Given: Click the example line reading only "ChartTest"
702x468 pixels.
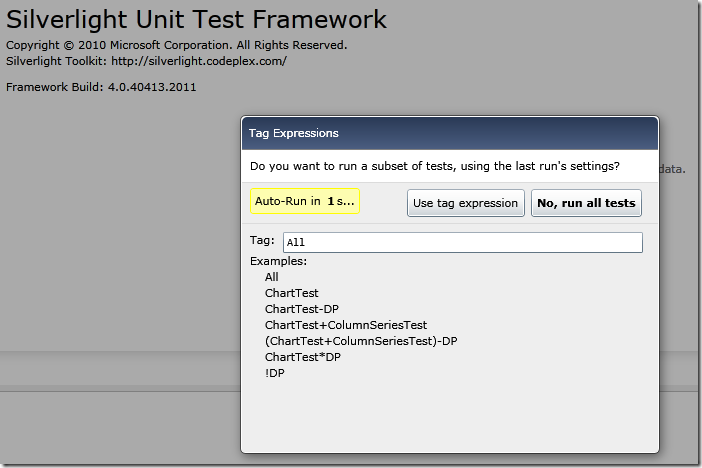Looking at the screenshot, I should (291, 293).
